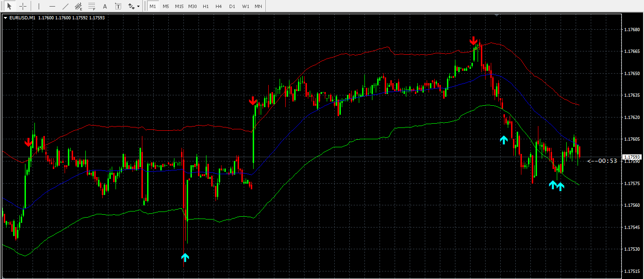Viewport: 644px width, 279px height.
Task: Select the cursor arrow tool
Action: (9, 7)
